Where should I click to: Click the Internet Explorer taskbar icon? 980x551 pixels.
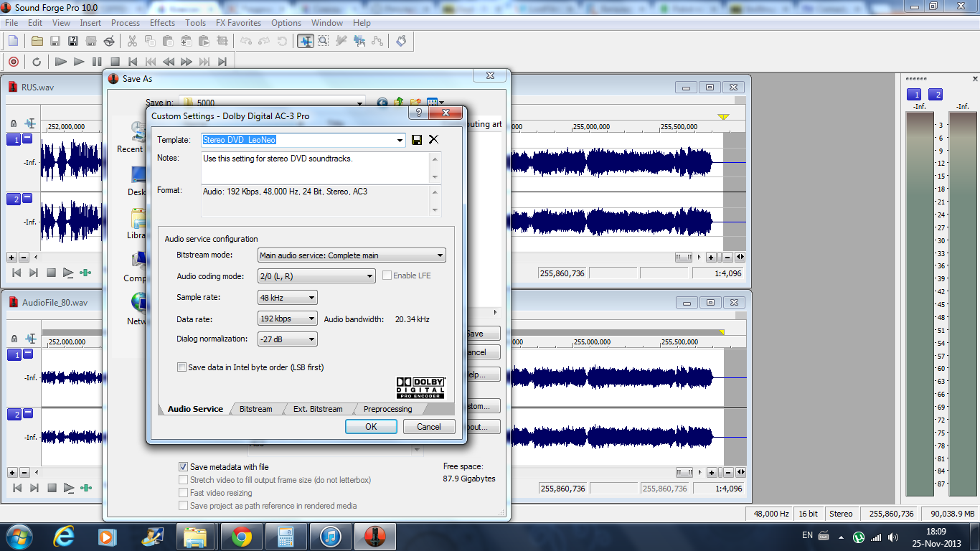point(65,537)
